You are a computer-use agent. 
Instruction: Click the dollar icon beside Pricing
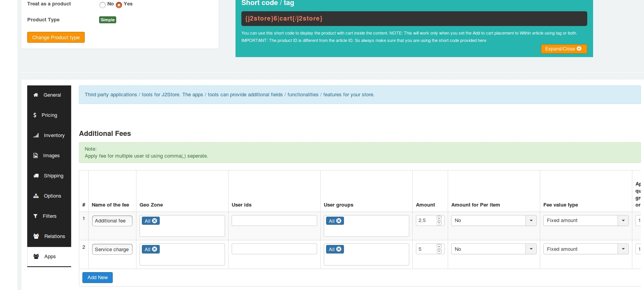(35, 115)
